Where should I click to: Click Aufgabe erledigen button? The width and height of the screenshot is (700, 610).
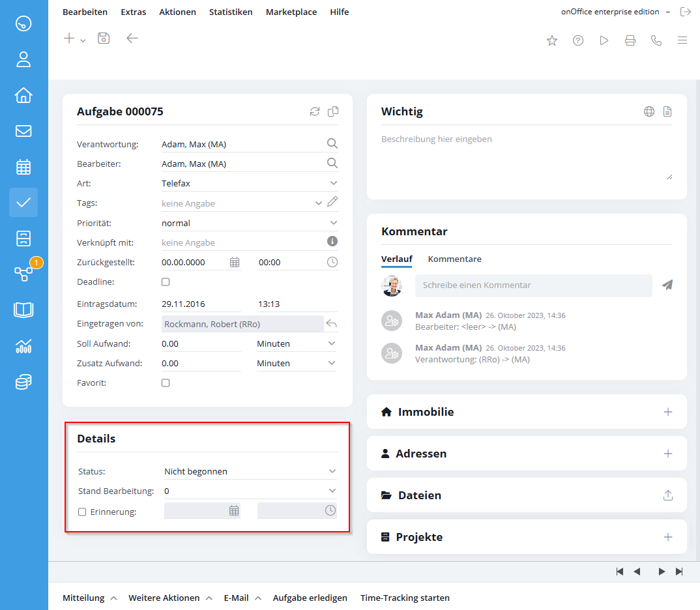tap(310, 598)
